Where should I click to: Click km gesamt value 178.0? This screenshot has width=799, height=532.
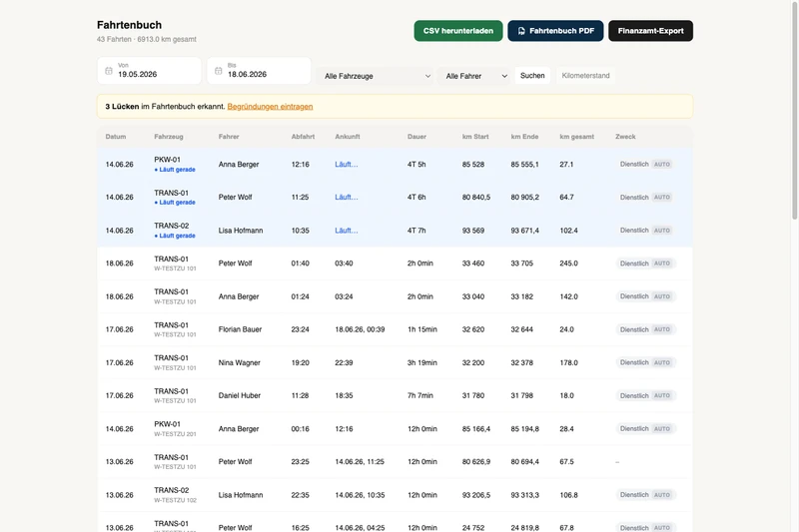pos(568,362)
